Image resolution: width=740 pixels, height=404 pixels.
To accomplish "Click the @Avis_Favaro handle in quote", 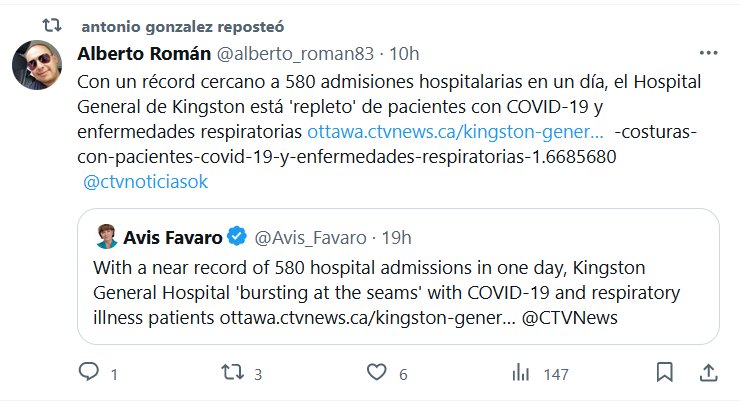I will pyautogui.click(x=307, y=237).
